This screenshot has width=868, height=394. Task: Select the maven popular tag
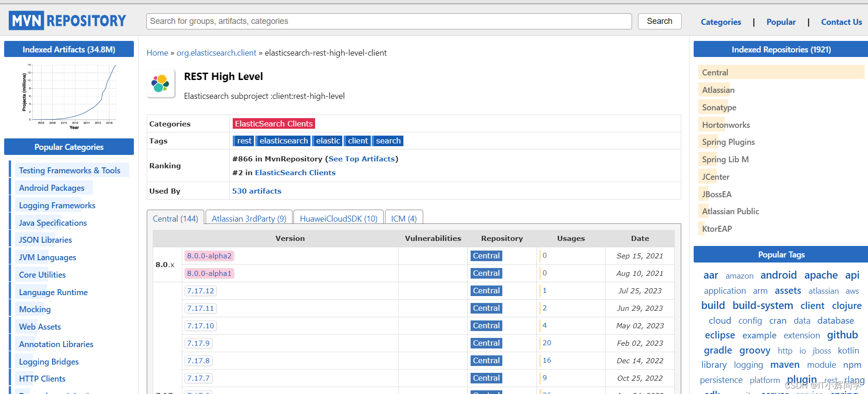click(785, 365)
